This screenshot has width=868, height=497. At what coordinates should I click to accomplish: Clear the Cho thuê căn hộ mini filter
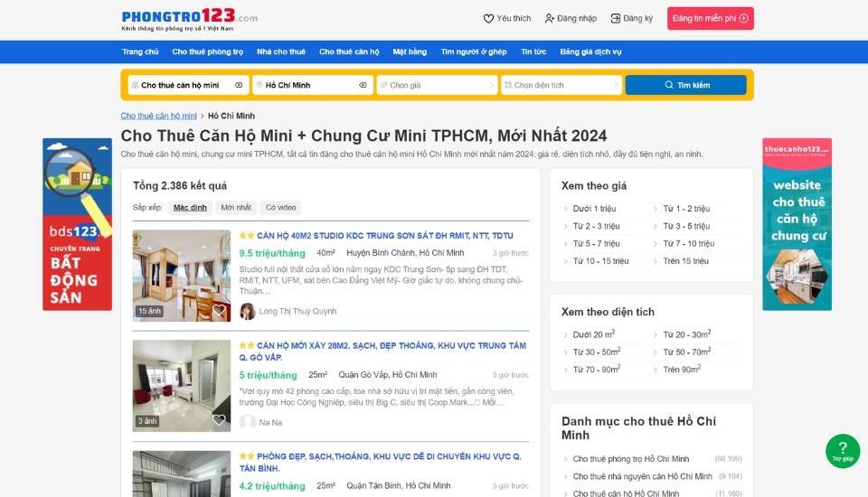coord(239,85)
